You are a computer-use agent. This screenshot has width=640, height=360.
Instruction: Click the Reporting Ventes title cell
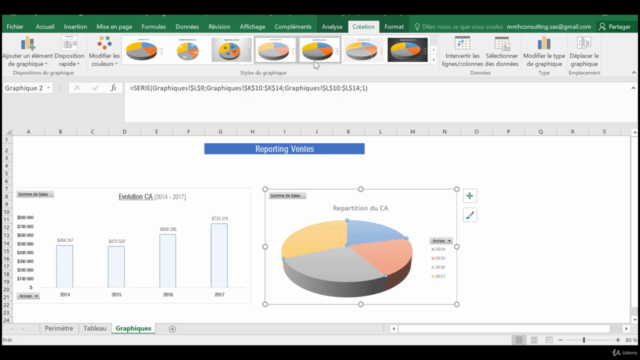pyautogui.click(x=284, y=149)
